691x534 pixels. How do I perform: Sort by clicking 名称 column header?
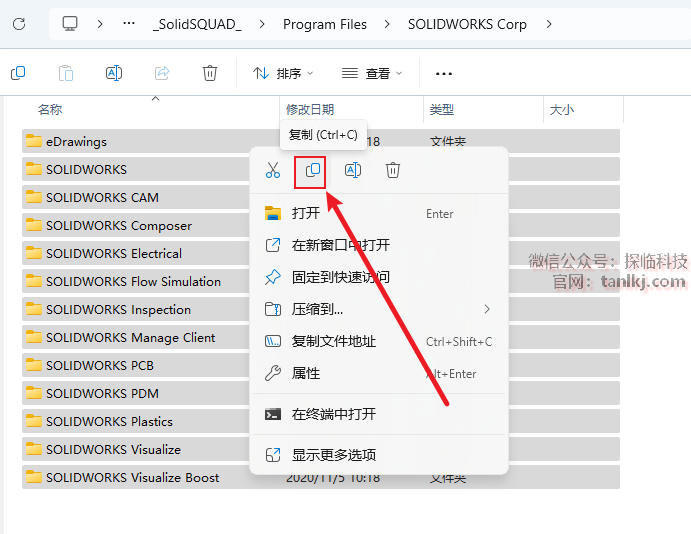(x=50, y=109)
